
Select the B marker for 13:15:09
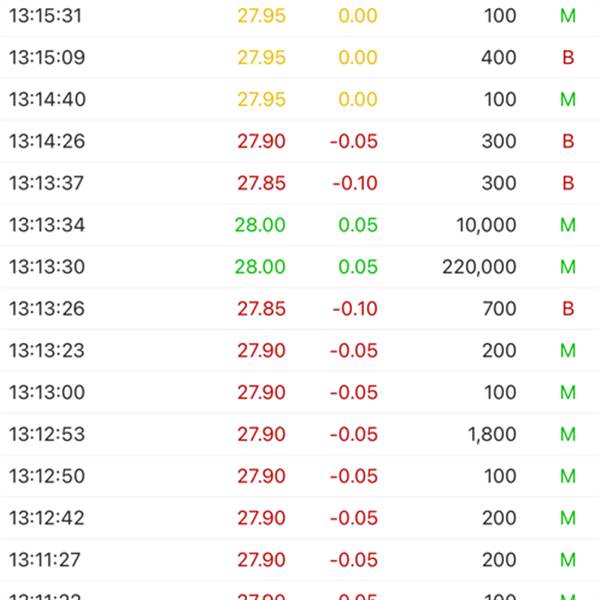tap(568, 58)
